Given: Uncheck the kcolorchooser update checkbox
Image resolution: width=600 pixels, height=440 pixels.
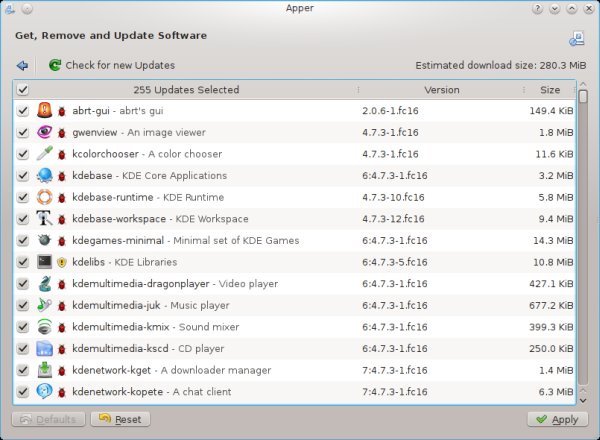Looking at the screenshot, I should pyautogui.click(x=23, y=154).
